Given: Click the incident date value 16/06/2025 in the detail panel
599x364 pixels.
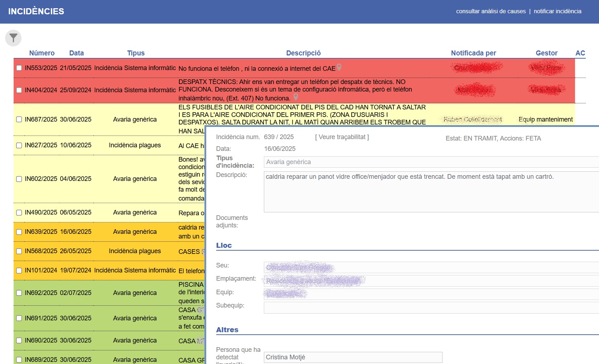Looking at the screenshot, I should coord(280,149).
